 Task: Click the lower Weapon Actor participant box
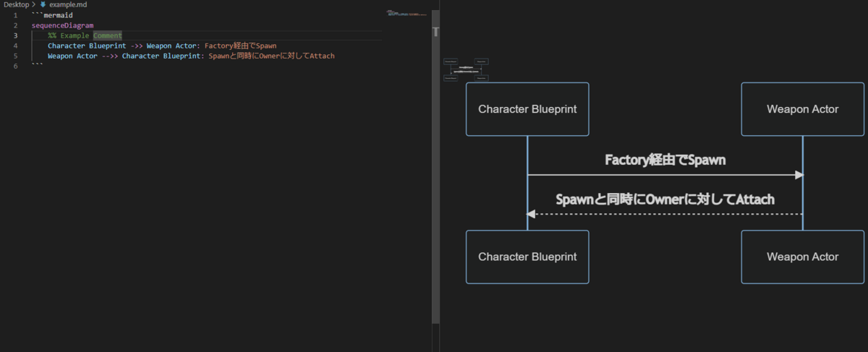point(802,257)
